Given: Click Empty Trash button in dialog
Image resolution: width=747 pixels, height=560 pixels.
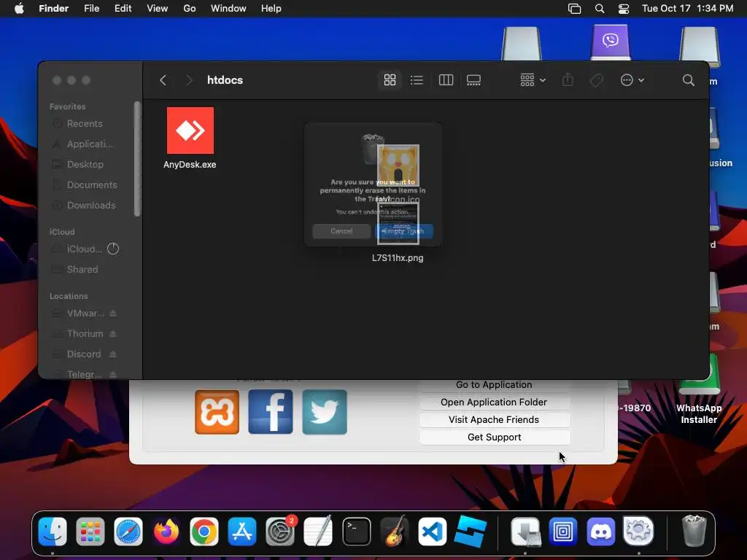Looking at the screenshot, I should pyautogui.click(x=404, y=231).
